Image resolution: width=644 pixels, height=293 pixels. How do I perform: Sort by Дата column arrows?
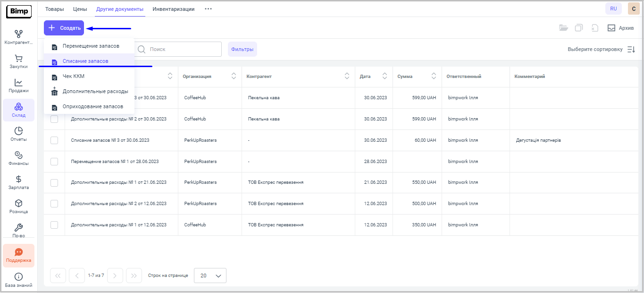coord(385,76)
